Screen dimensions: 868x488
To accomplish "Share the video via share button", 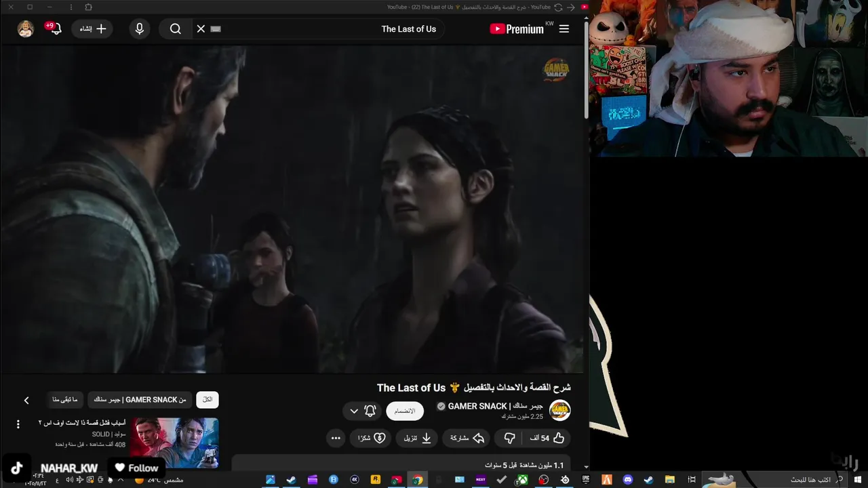I will tap(467, 438).
